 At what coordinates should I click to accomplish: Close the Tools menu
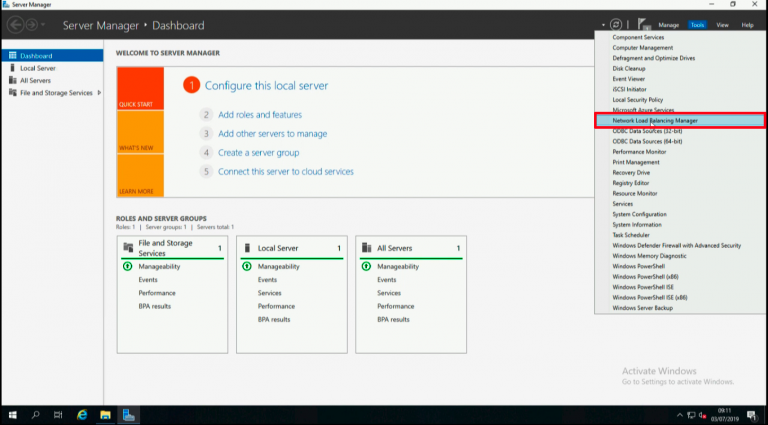(697, 25)
